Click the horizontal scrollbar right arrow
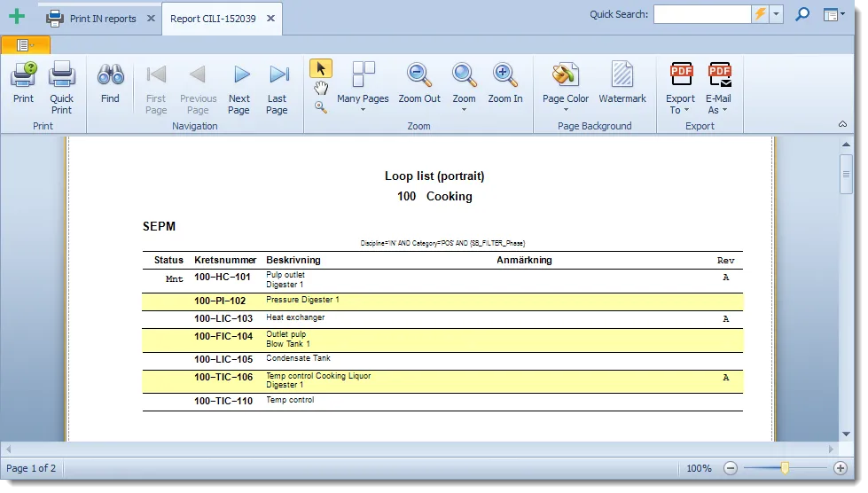Viewport: 868px width, 493px height. click(x=831, y=450)
